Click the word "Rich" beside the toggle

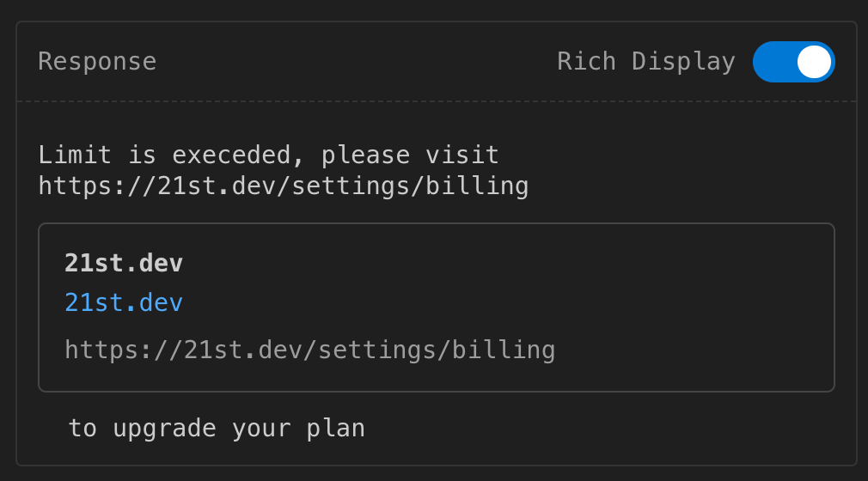[x=586, y=62]
